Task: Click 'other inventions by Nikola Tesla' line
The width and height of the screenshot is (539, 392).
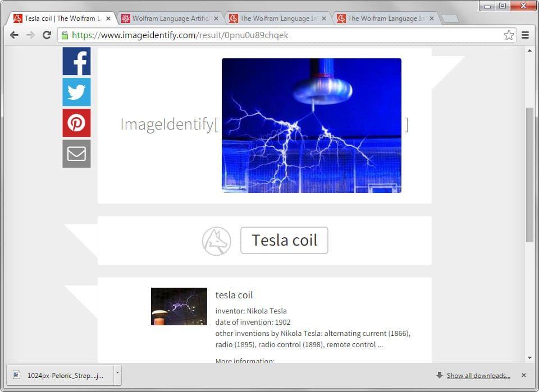Action: coord(313,333)
